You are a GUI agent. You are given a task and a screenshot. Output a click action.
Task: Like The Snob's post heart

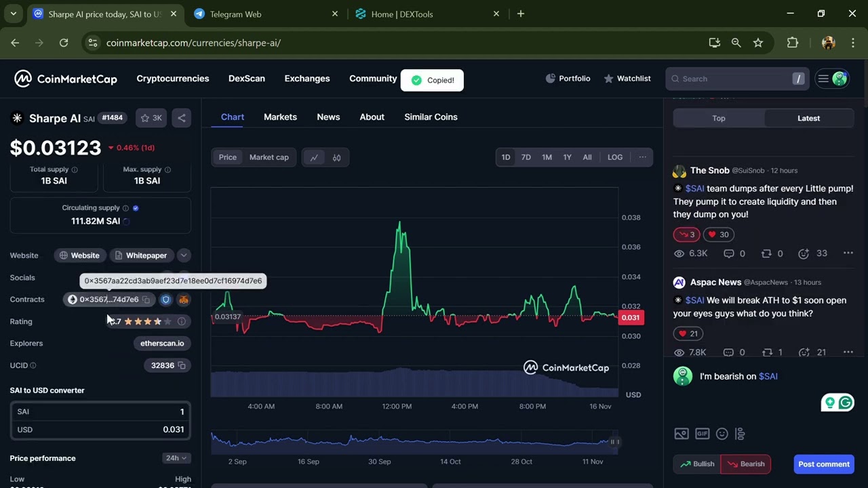pos(718,235)
